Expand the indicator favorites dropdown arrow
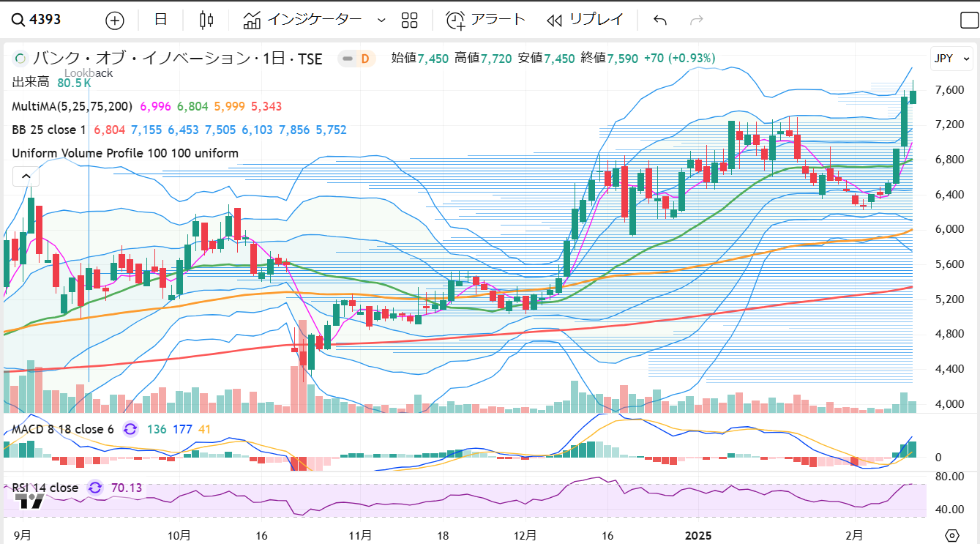980x544 pixels. [x=381, y=21]
